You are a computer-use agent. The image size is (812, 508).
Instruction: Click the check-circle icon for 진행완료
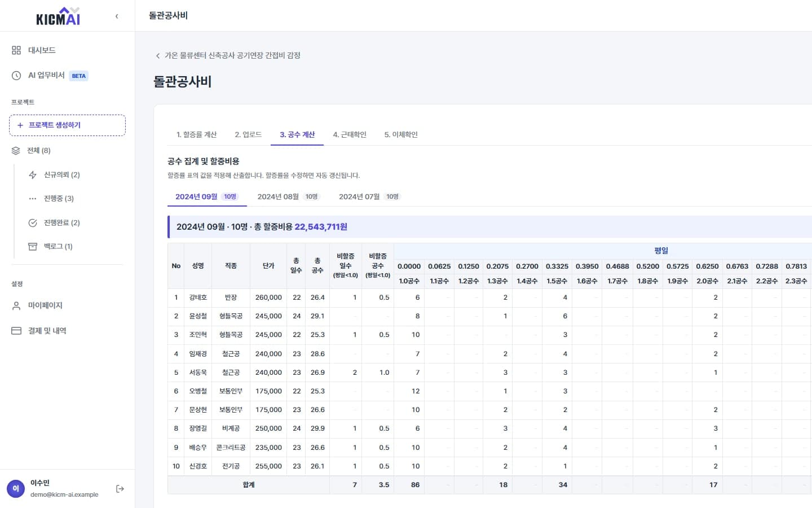click(x=33, y=223)
